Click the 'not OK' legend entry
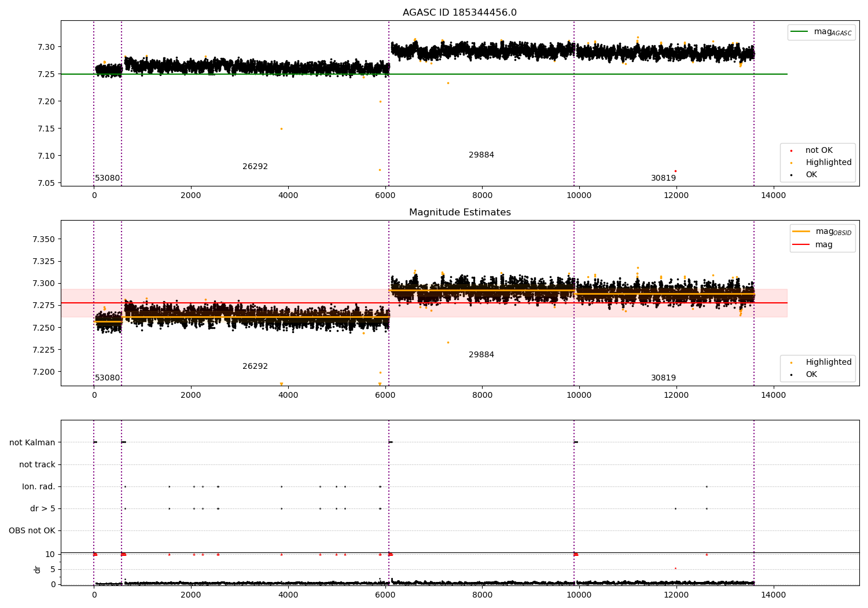 (819, 151)
